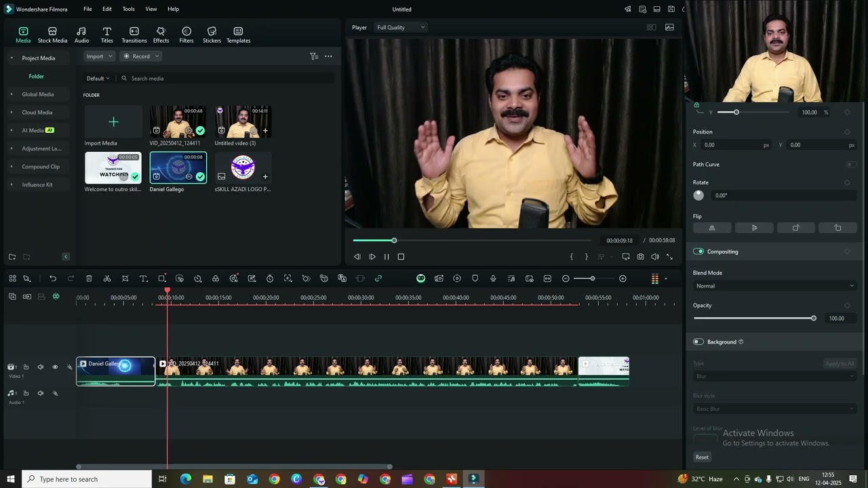Mute the Audio 1 track
This screenshot has width=868, height=488.
click(40, 393)
